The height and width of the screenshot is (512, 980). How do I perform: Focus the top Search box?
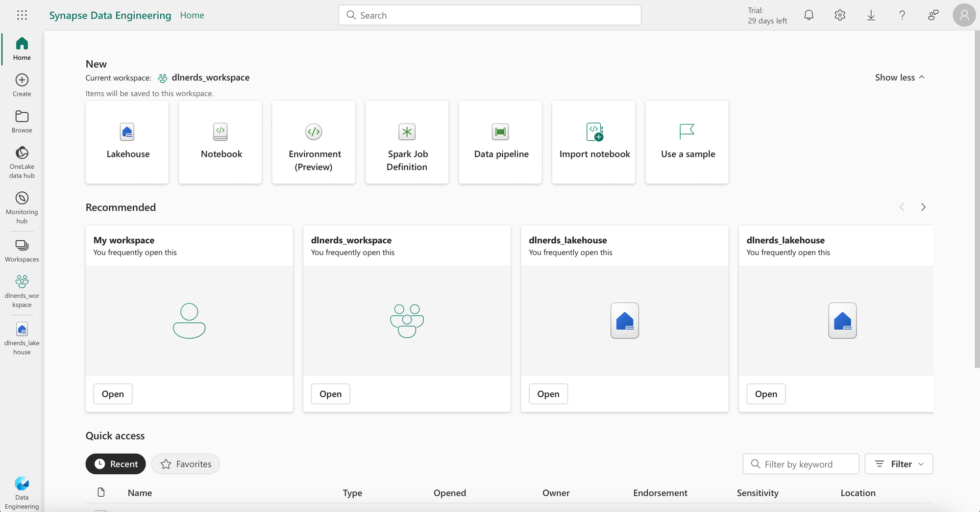(490, 15)
